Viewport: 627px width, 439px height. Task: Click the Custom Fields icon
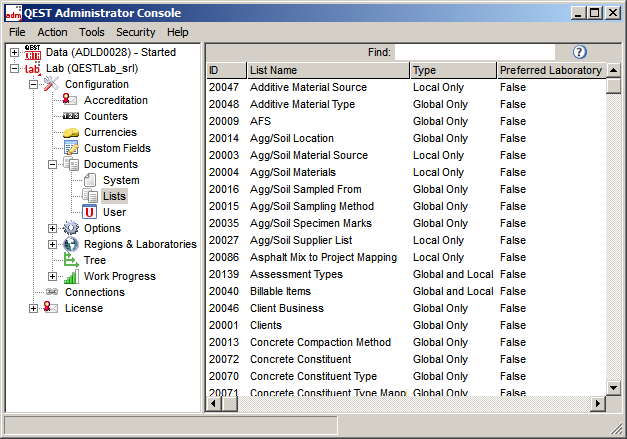point(71,148)
